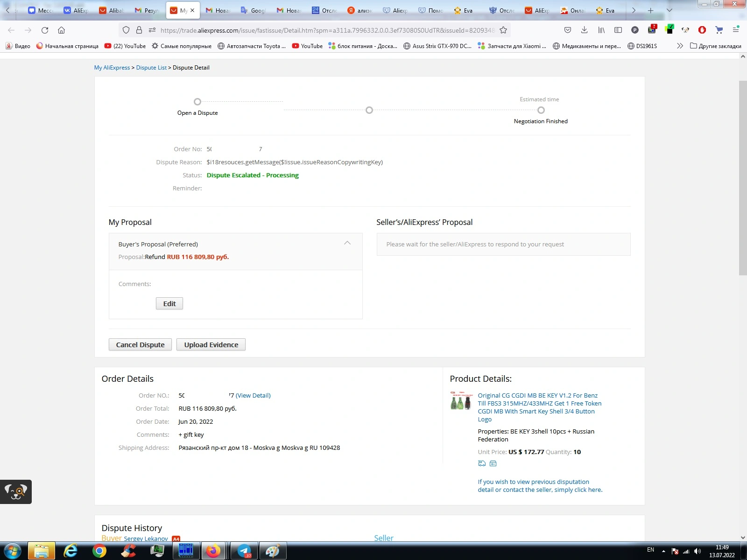This screenshot has width=747, height=560.
Task: Go to the Dispute List breadcrumb
Action: point(151,68)
